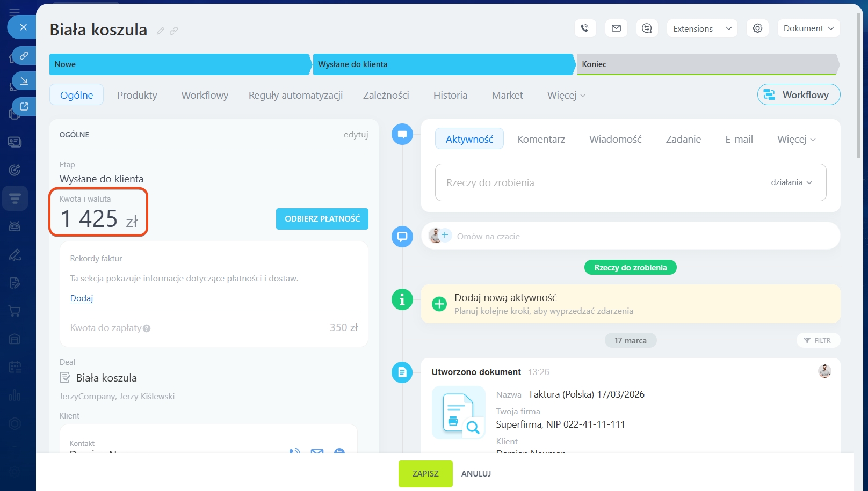Expand the Extensions dropdown arrow

[x=728, y=28]
